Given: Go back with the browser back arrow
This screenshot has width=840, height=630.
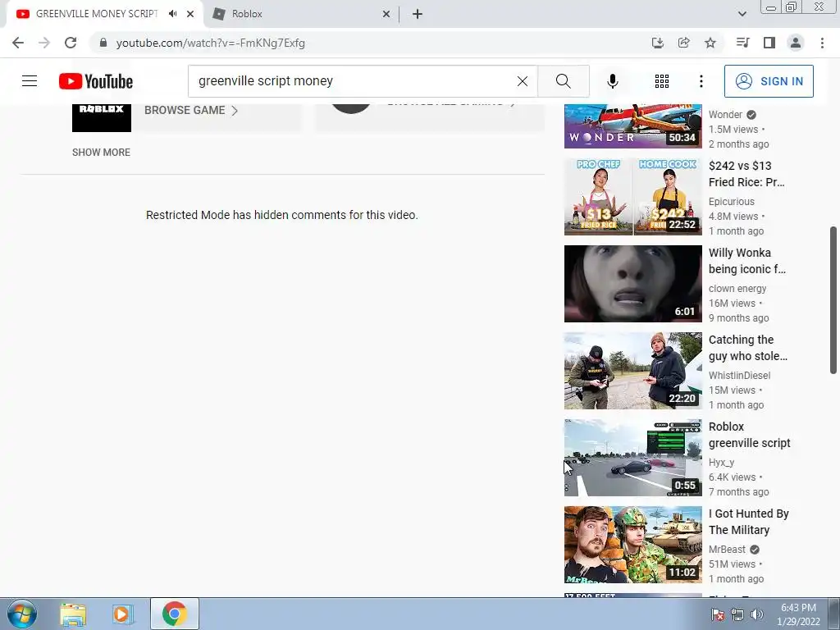Looking at the screenshot, I should (x=18, y=43).
